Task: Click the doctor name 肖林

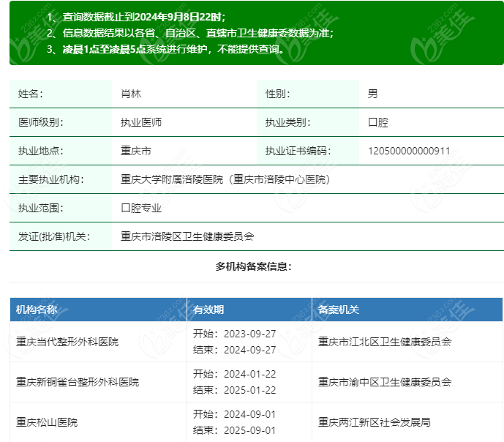Action: (x=131, y=94)
